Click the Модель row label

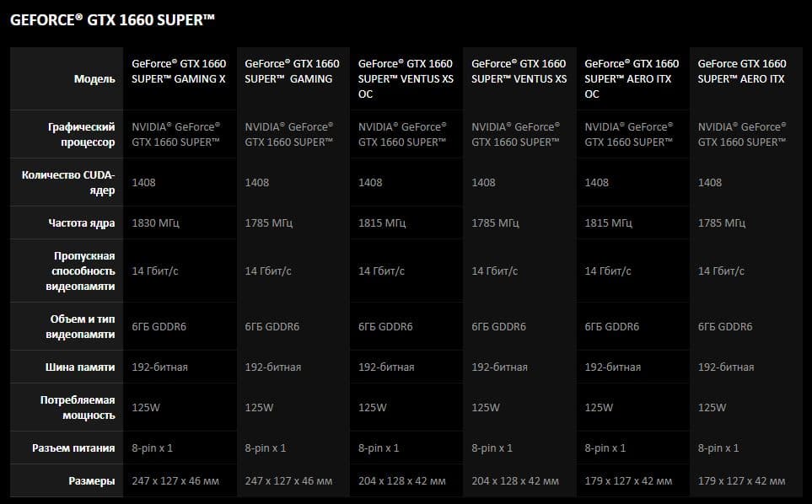point(94,79)
